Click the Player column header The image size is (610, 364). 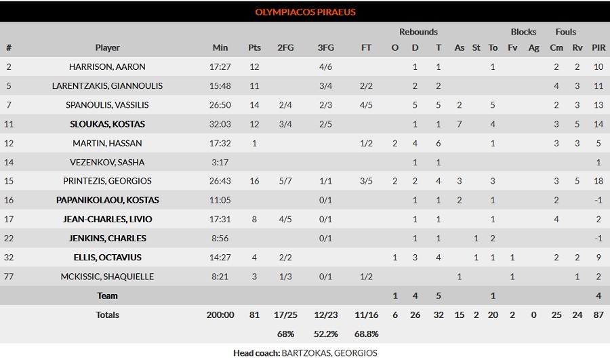click(107, 47)
